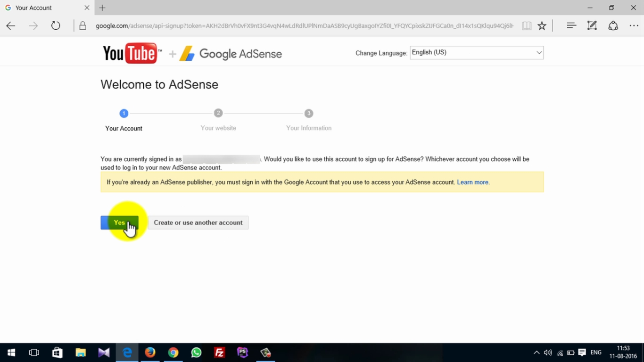Go back to the previous page

[x=11, y=26]
